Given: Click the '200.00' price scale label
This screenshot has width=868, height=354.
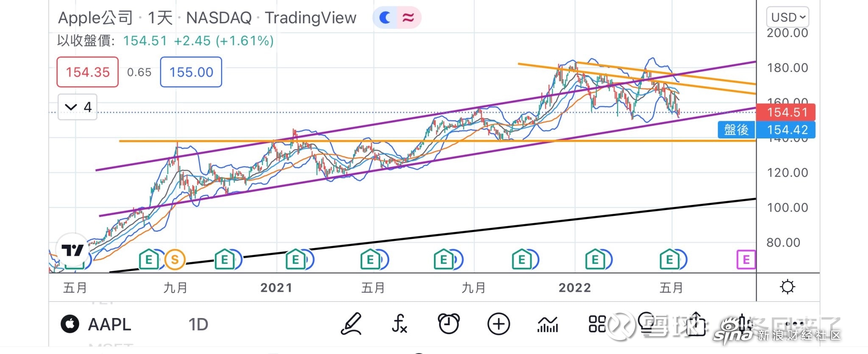Looking at the screenshot, I should [787, 33].
